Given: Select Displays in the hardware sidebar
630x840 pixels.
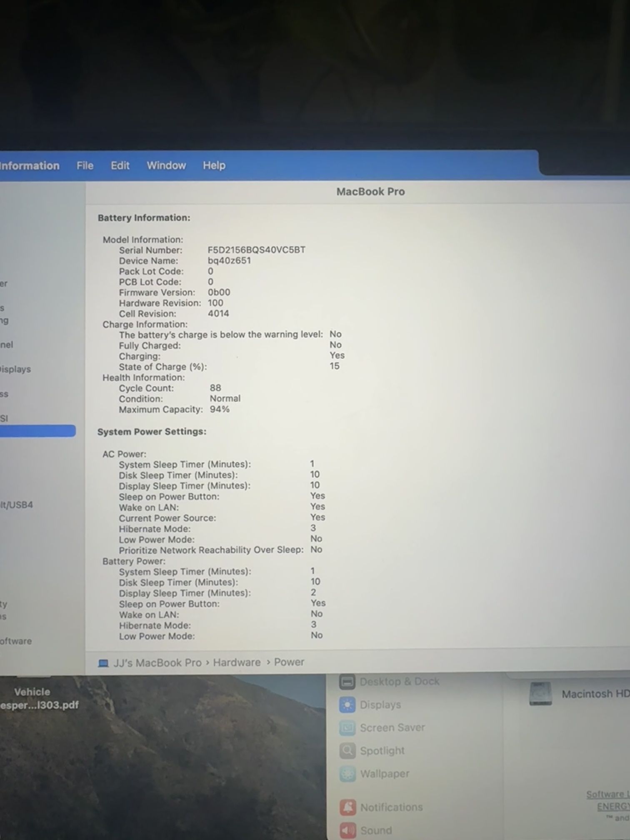Looking at the screenshot, I should click(x=15, y=369).
